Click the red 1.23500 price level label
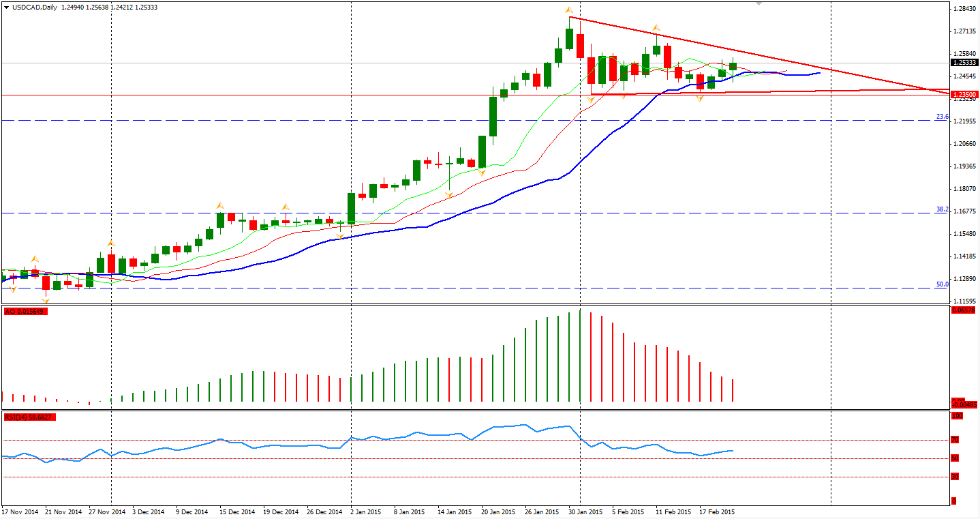 click(964, 94)
